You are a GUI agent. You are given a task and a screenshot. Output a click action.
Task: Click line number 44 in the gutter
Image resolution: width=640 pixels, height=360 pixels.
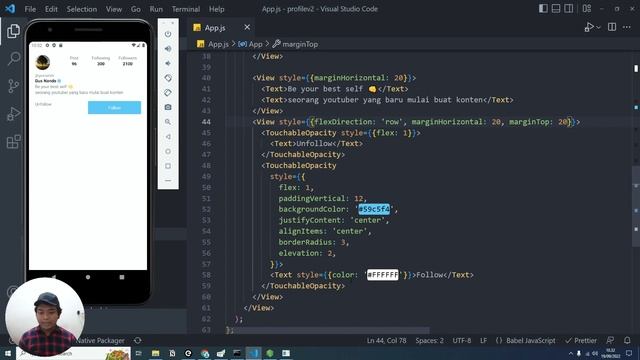(x=206, y=122)
